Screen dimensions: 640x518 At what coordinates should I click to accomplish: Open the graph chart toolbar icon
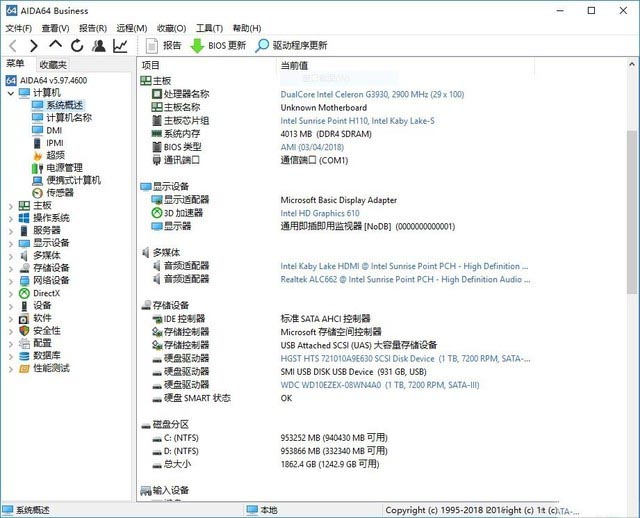(120, 46)
